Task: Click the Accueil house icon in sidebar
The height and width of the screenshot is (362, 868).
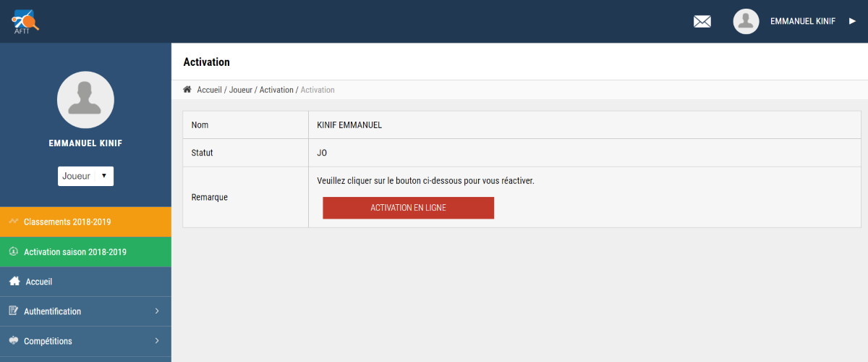Action: 14,282
